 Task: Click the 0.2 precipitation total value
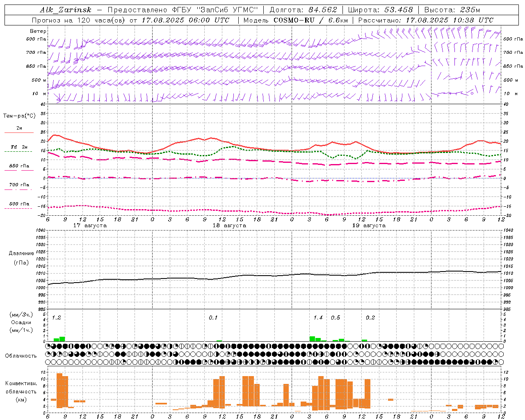[370, 318]
